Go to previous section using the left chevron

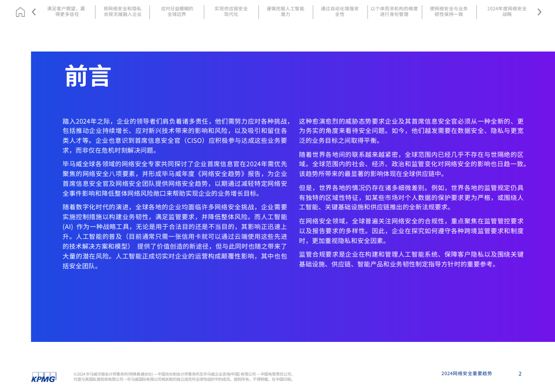point(33,12)
